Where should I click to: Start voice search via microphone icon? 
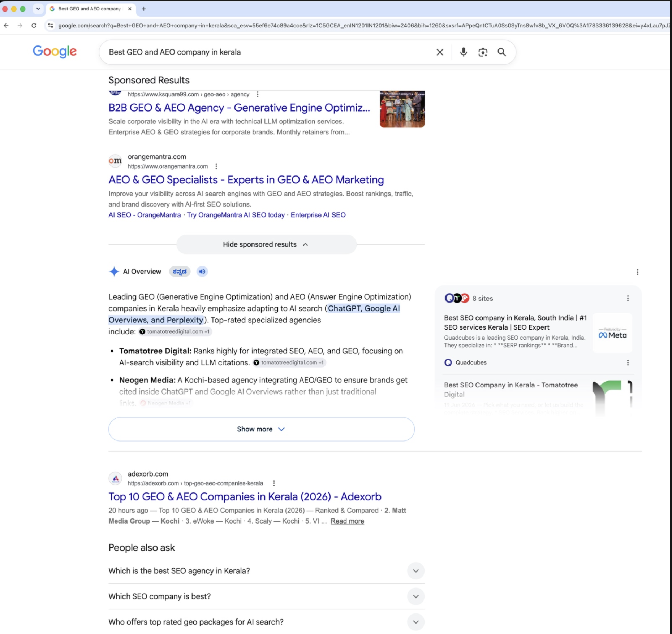pyautogui.click(x=464, y=52)
